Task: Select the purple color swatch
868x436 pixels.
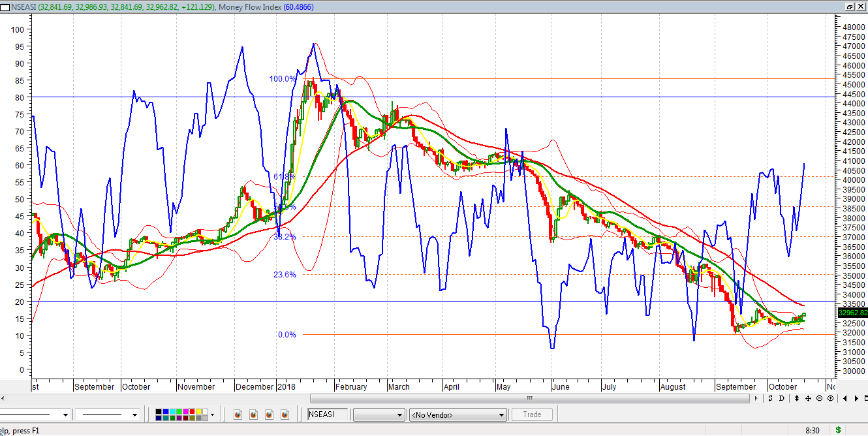Action: (178, 418)
